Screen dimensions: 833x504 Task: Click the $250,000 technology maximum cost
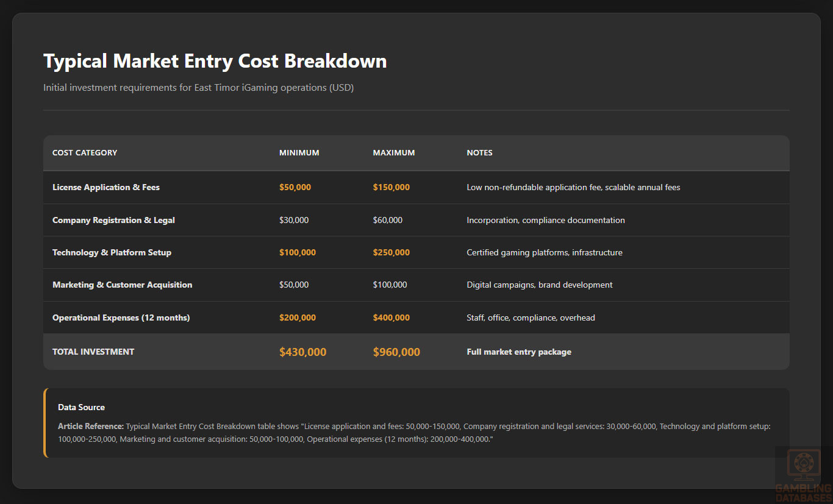tap(391, 252)
